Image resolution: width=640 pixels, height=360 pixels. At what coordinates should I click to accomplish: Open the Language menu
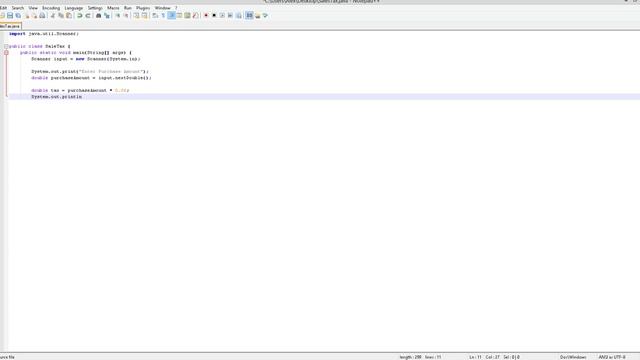(x=73, y=8)
